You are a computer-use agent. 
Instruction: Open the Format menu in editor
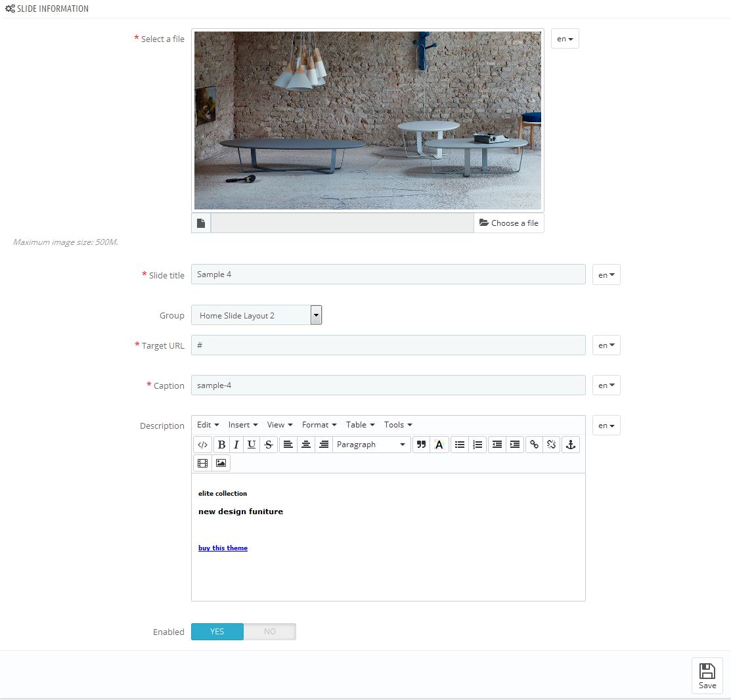pos(319,425)
